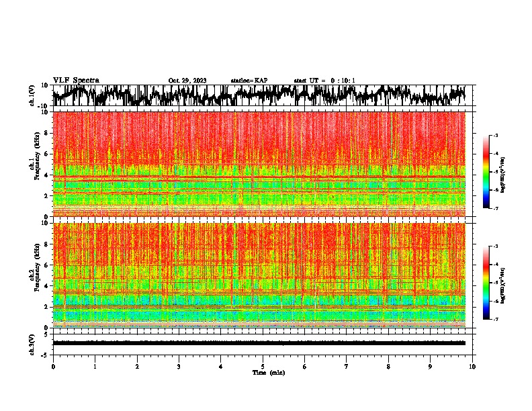Click the time axis tick label '7'
532x411 pixels.
tap(347, 366)
